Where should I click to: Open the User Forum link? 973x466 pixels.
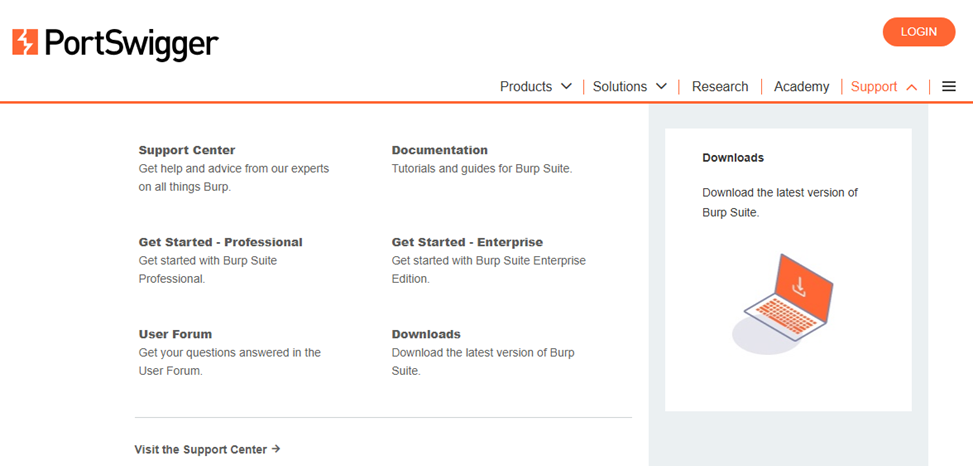click(x=175, y=334)
